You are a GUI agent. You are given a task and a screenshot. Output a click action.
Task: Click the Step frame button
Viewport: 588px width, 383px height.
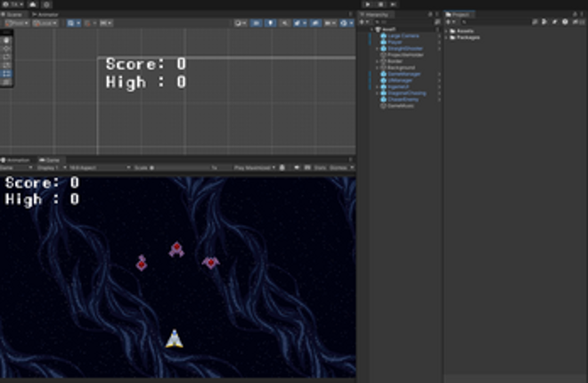coord(393,4)
